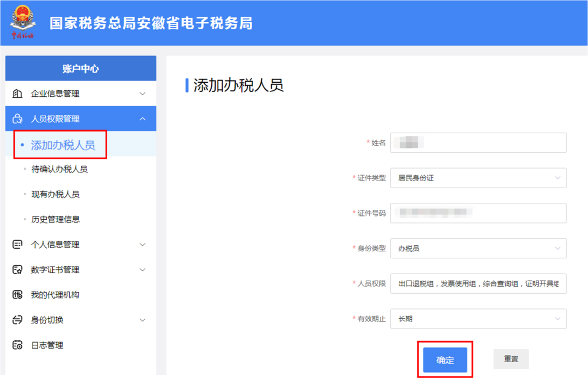This screenshot has height=378, width=588.
Task: Click the 身份切换 switch icon
Action: click(17, 320)
